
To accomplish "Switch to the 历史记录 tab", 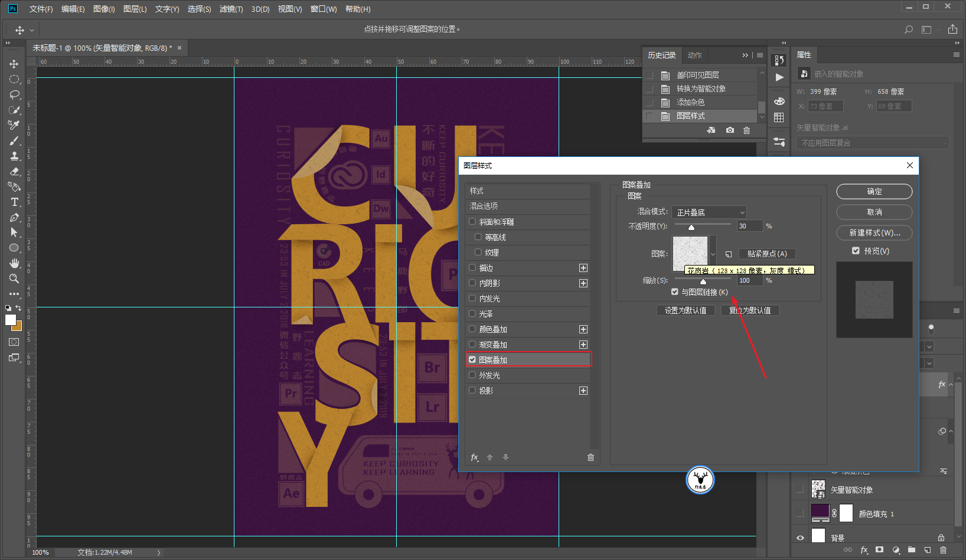I will (661, 55).
